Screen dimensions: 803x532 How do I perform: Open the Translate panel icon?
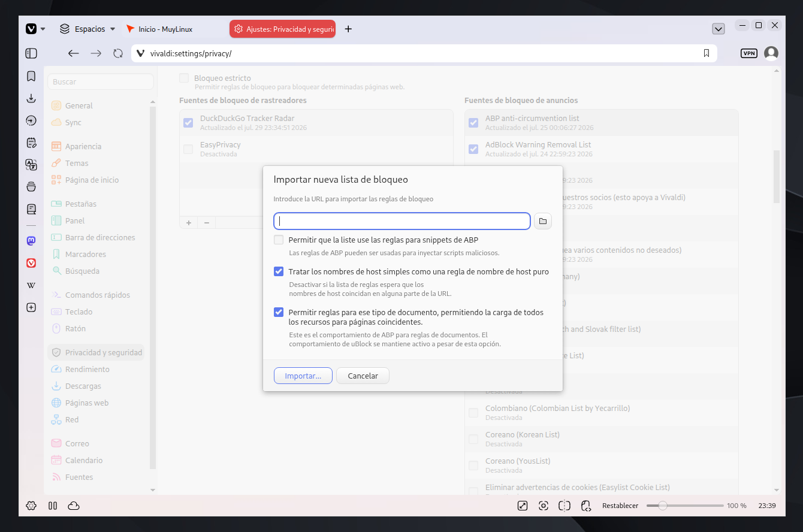coord(31,165)
